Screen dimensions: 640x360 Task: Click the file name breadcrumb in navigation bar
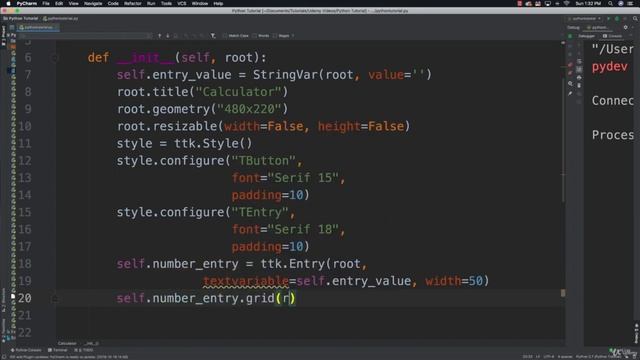[x=60, y=18]
